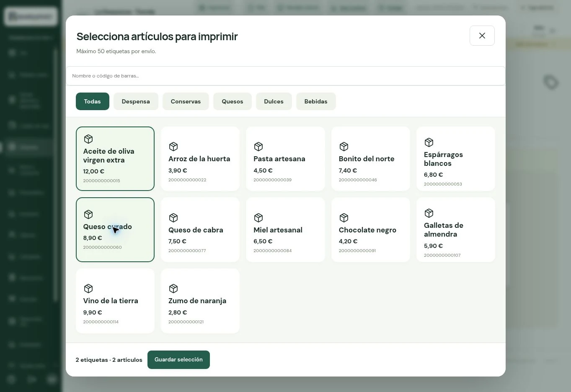571x392 pixels.
Task: Select Galletas de almendra product name
Action: click(x=444, y=230)
